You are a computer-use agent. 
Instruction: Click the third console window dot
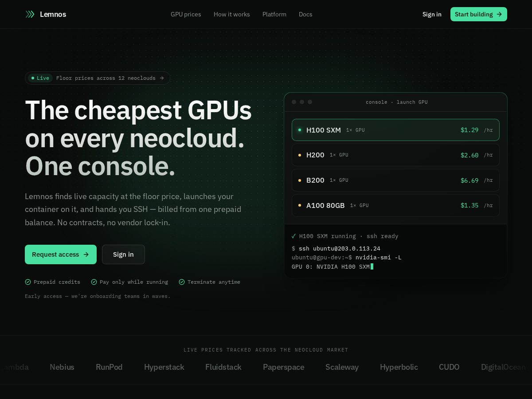(x=310, y=102)
